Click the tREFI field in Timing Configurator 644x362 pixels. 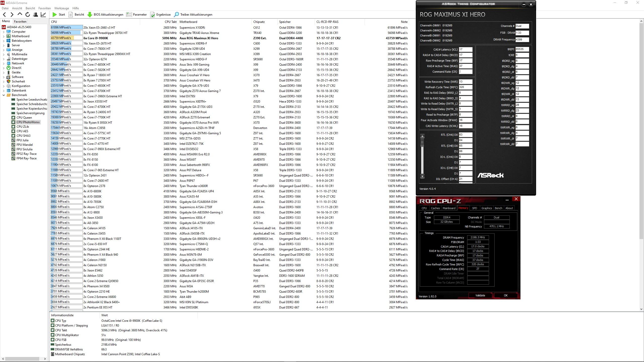(522, 49)
